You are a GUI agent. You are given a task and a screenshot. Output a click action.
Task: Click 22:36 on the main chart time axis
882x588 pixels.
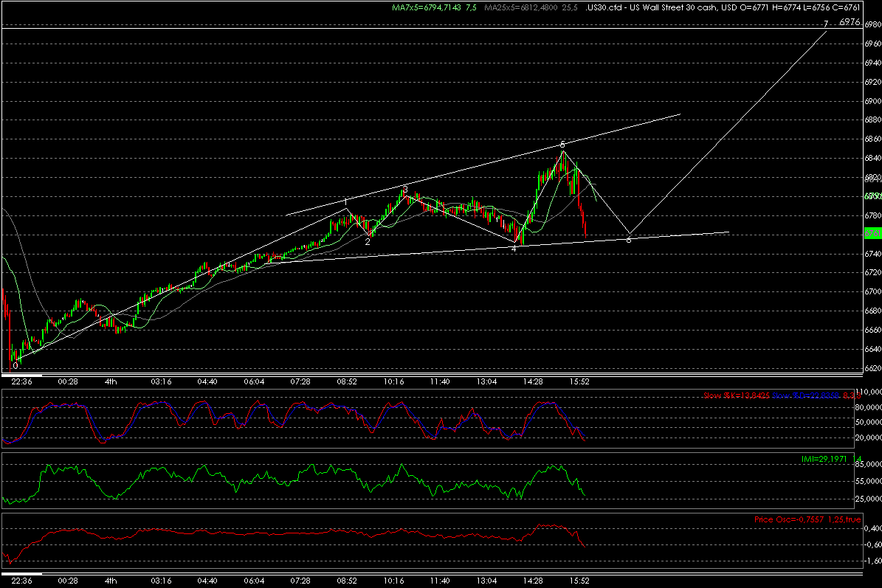click(21, 381)
